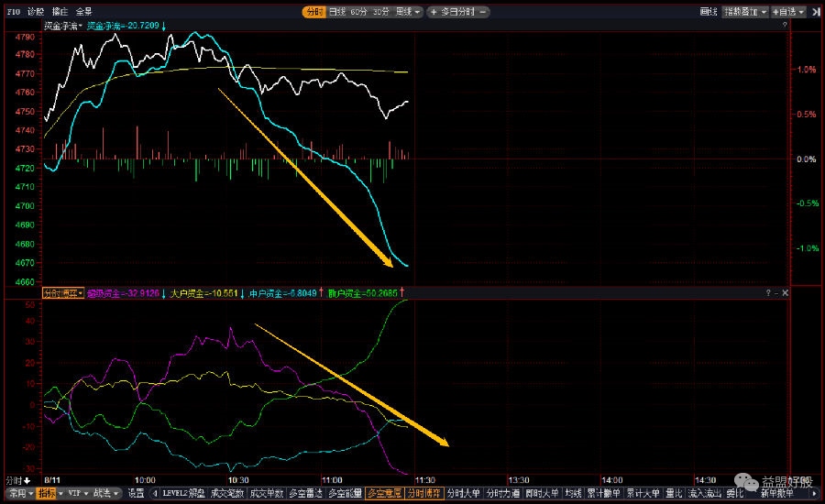Select the 多空意愿 indicator tab
825x504 pixels.
click(384, 493)
